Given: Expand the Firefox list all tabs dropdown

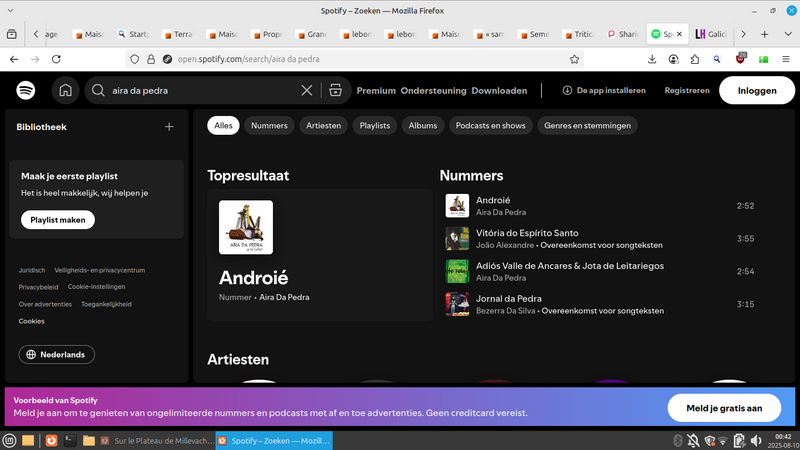Looking at the screenshot, I should tap(786, 33).
